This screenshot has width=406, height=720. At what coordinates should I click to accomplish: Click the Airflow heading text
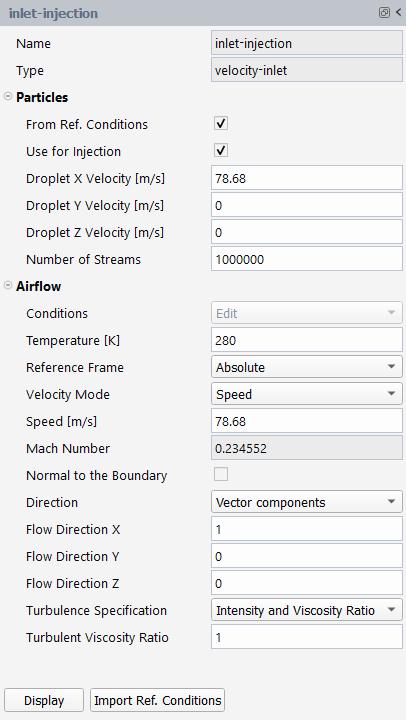[x=39, y=286]
